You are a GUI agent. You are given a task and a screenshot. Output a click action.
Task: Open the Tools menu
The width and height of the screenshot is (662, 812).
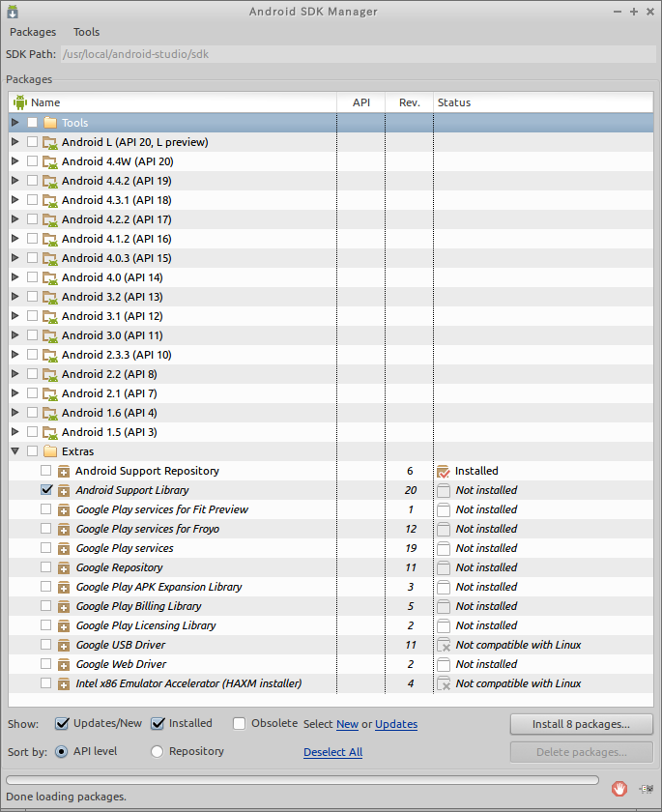(x=86, y=32)
